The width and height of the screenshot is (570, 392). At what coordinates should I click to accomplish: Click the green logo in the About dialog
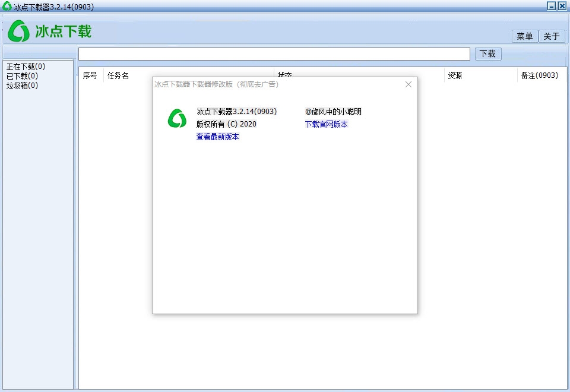tap(176, 119)
